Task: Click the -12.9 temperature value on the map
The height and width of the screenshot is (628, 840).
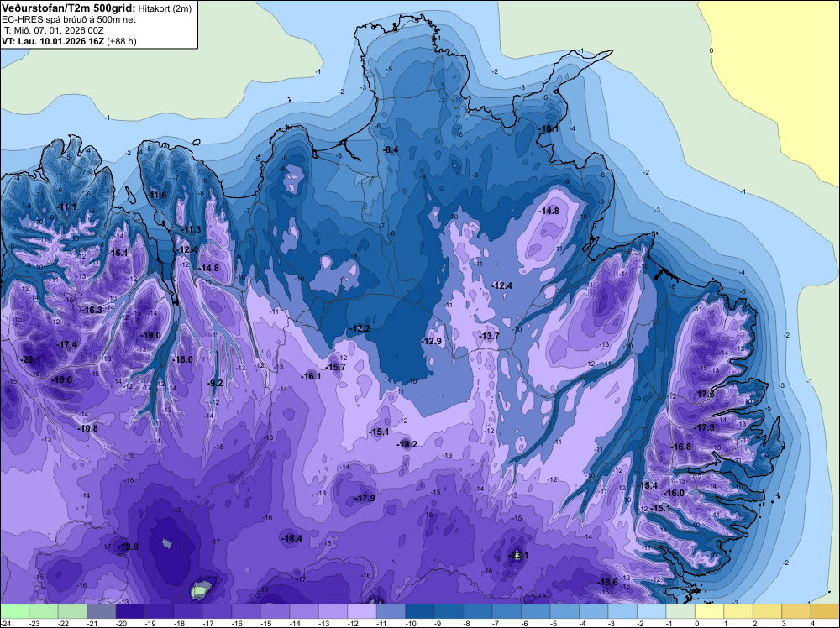Action: point(431,341)
